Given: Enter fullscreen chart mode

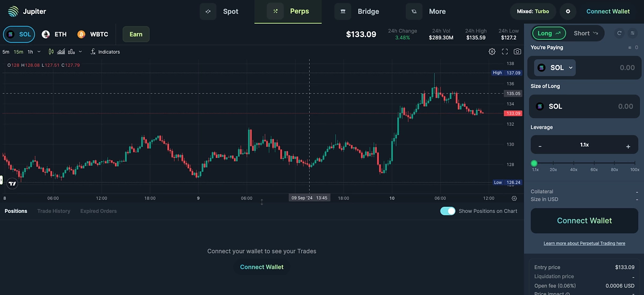Looking at the screenshot, I should coord(505,52).
